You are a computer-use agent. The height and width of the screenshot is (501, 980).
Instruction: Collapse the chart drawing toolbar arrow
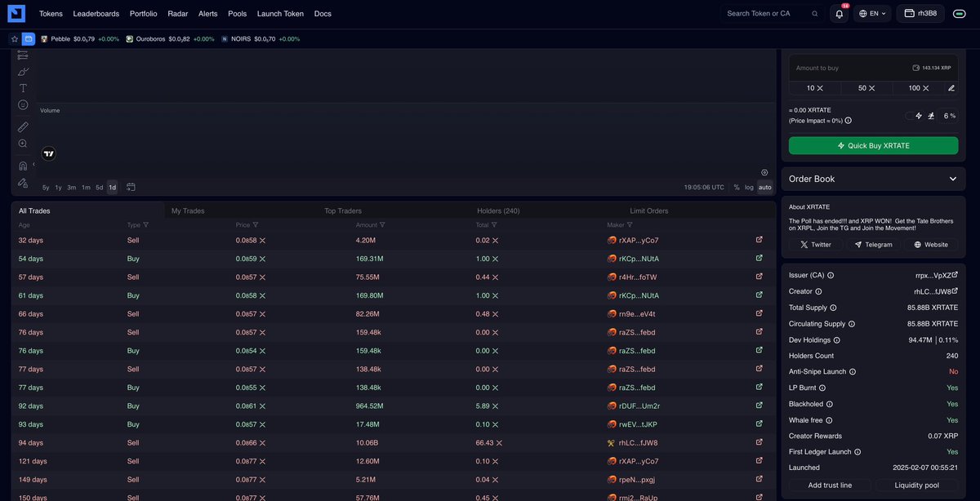[x=33, y=164]
